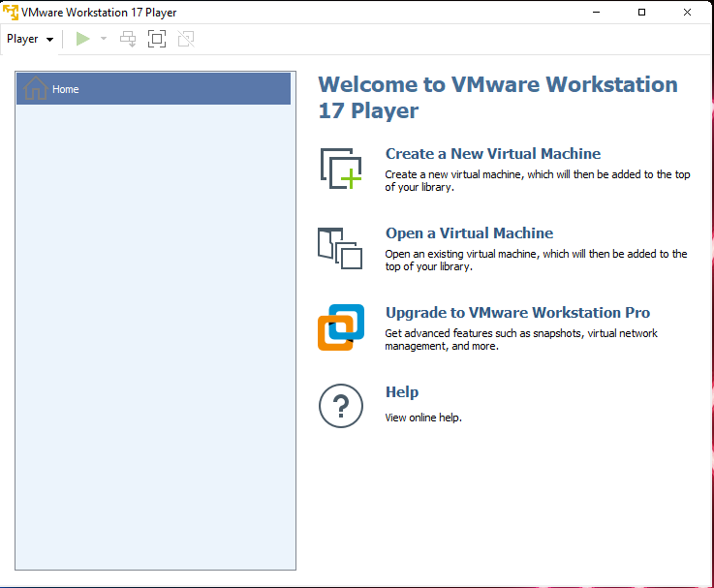Click the question mark help icon
The width and height of the screenshot is (714, 588).
341,406
